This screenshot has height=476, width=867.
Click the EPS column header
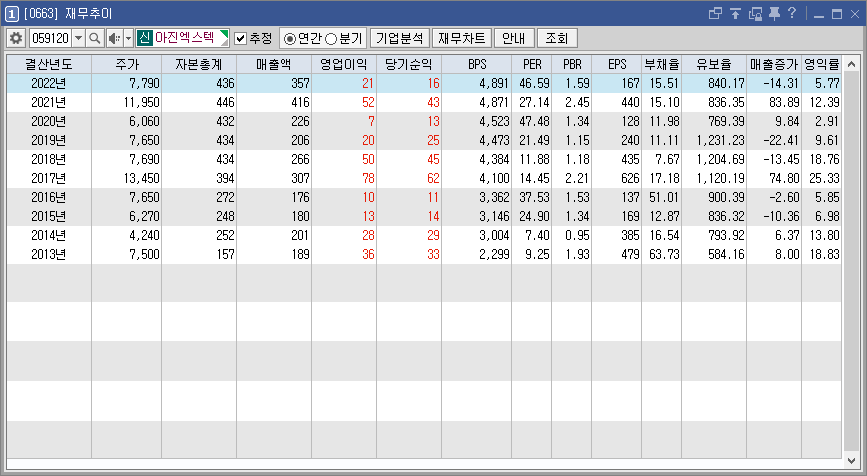click(x=617, y=64)
